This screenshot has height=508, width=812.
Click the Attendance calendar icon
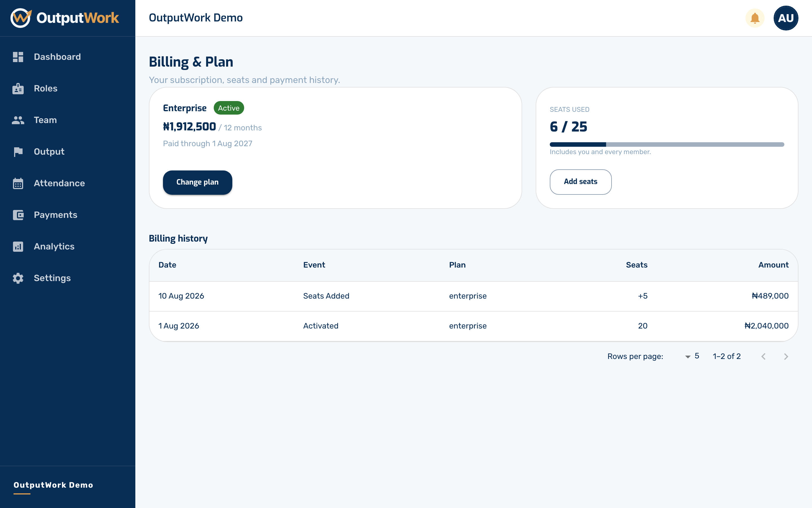coord(18,183)
